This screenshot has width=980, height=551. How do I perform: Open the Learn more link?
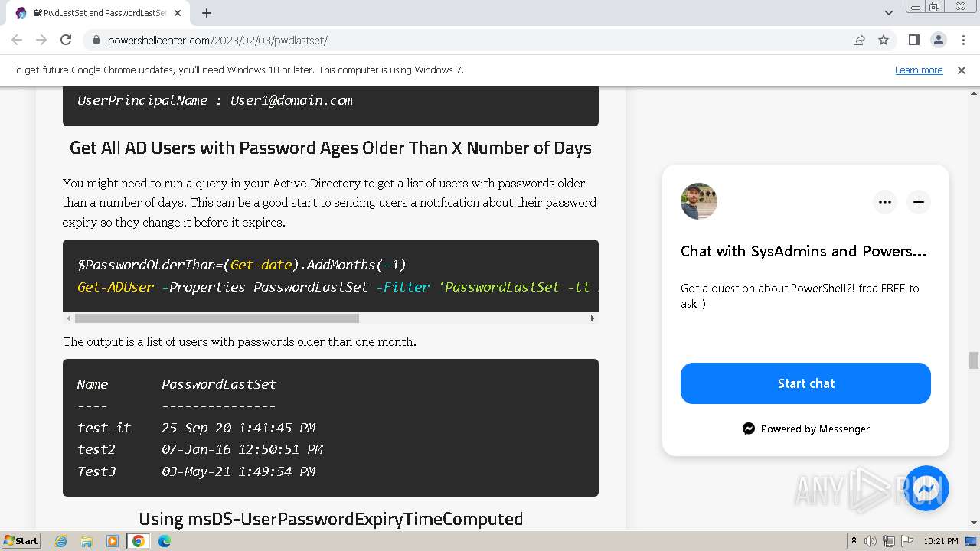tap(919, 70)
